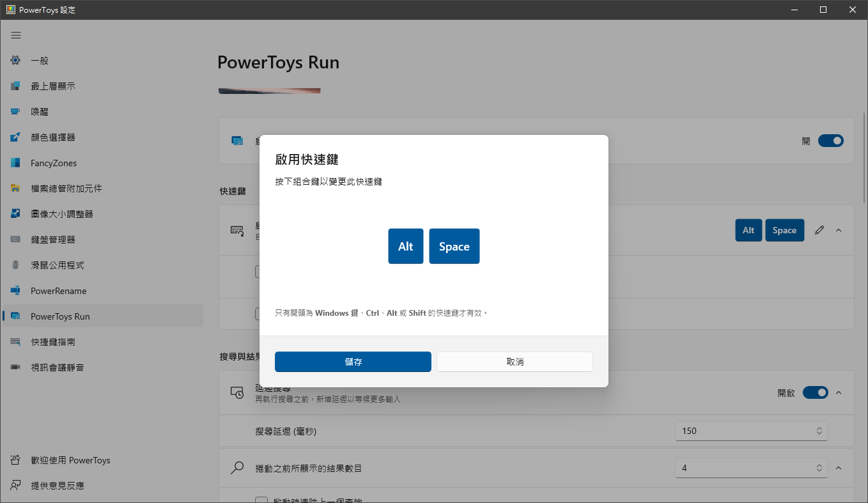Click the magnifier icon beside results count
Image resolution: width=868 pixels, height=503 pixels.
[237, 468]
